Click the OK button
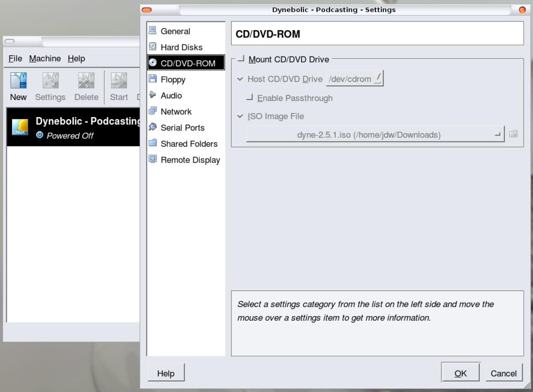 (x=460, y=373)
